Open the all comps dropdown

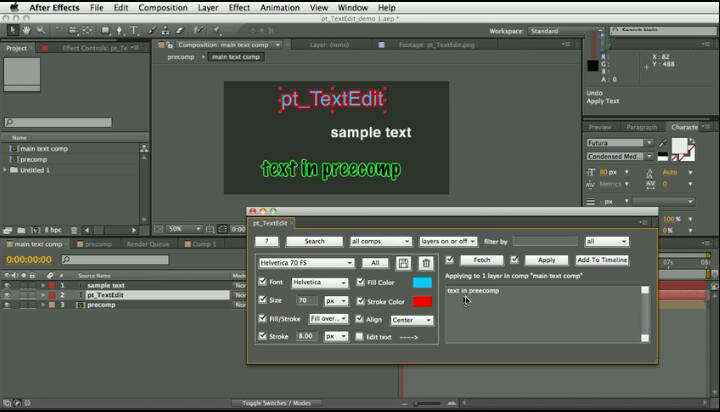(x=381, y=241)
